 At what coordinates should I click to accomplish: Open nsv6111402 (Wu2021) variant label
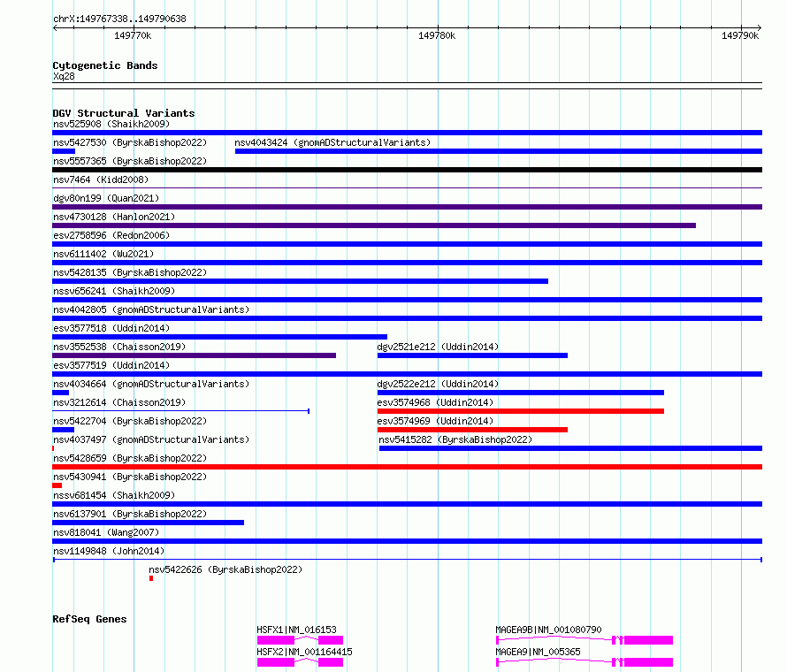(103, 254)
